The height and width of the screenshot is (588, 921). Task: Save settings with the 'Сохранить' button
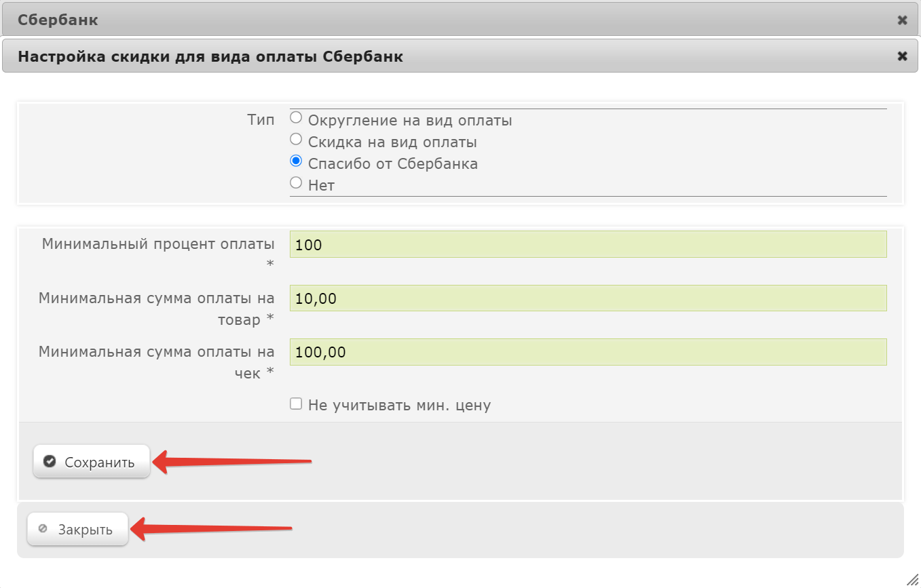point(92,462)
